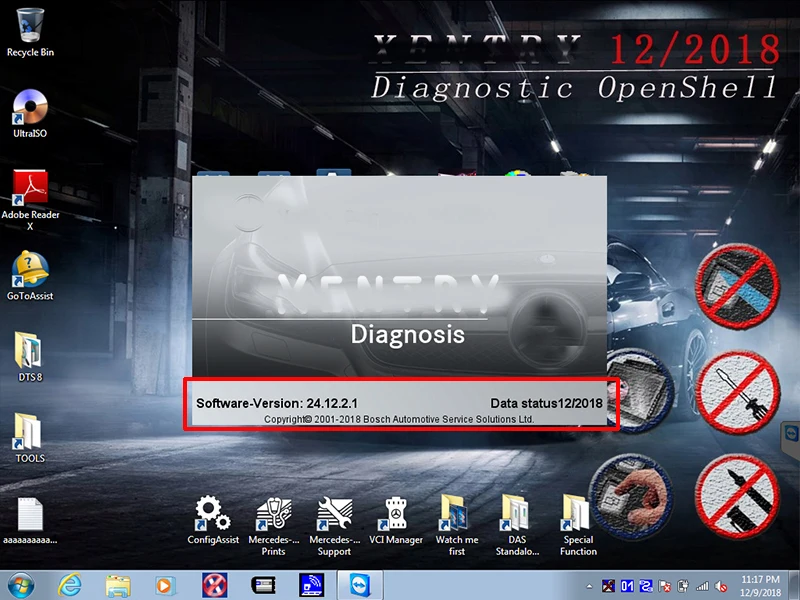This screenshot has width=800, height=600.
Task: Expand the hidden system tray icons
Action: (589, 586)
